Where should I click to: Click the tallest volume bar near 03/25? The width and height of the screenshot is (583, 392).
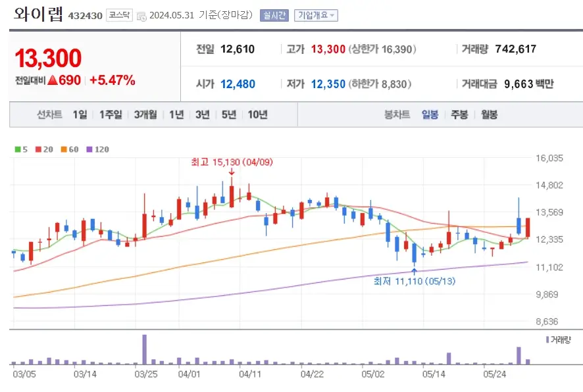[145, 350]
